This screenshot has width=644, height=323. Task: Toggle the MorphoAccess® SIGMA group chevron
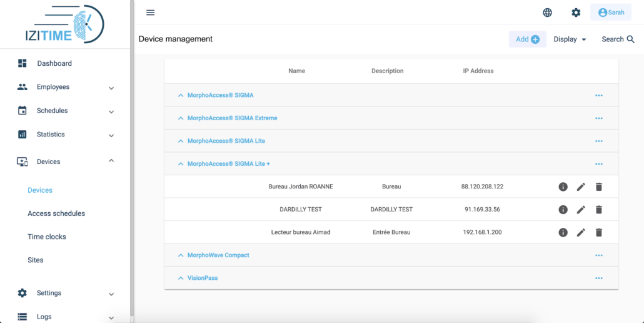tap(180, 95)
